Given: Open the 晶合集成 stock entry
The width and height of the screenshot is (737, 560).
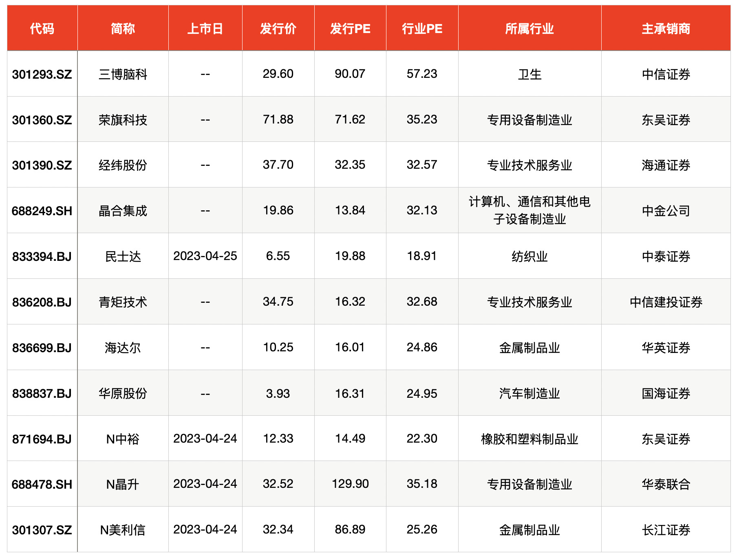Looking at the screenshot, I should [123, 211].
